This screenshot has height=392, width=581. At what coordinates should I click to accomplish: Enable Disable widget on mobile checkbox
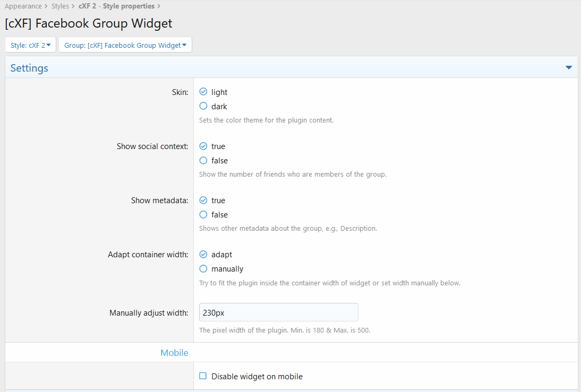[x=203, y=376]
